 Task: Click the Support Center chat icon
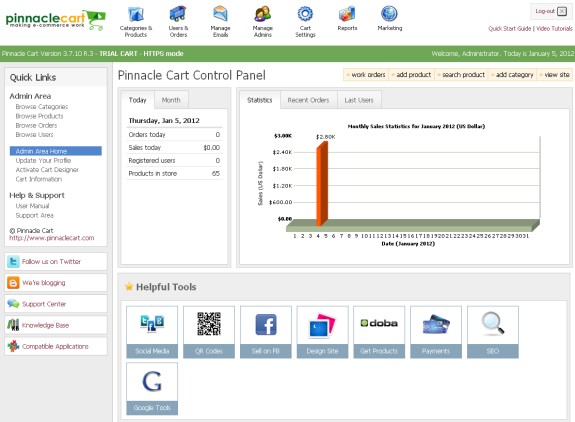pos(13,304)
